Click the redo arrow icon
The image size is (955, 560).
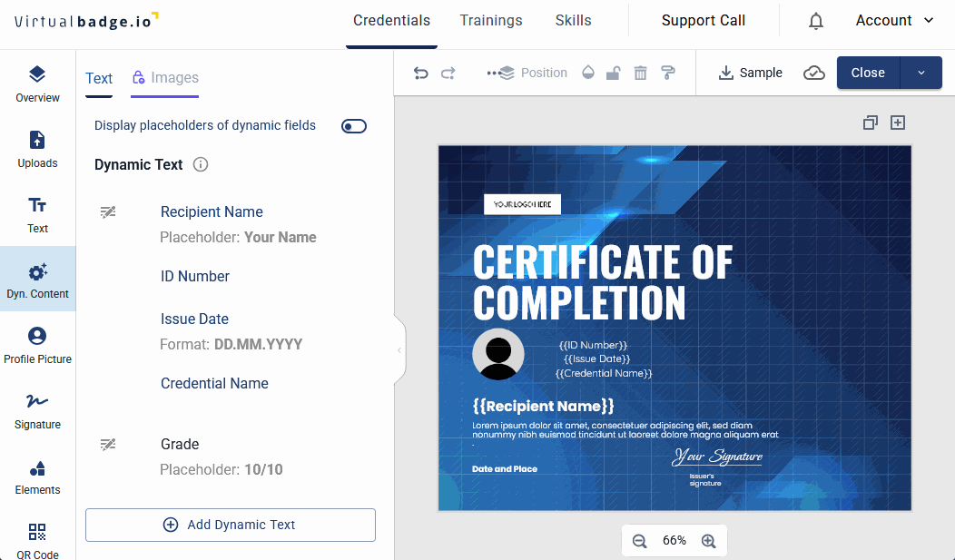pyautogui.click(x=448, y=74)
